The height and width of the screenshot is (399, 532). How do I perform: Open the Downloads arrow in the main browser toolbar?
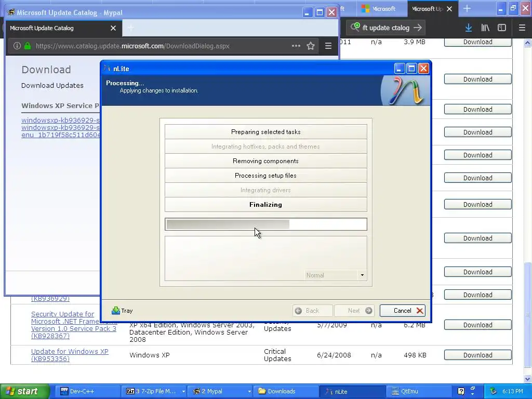[469, 28]
